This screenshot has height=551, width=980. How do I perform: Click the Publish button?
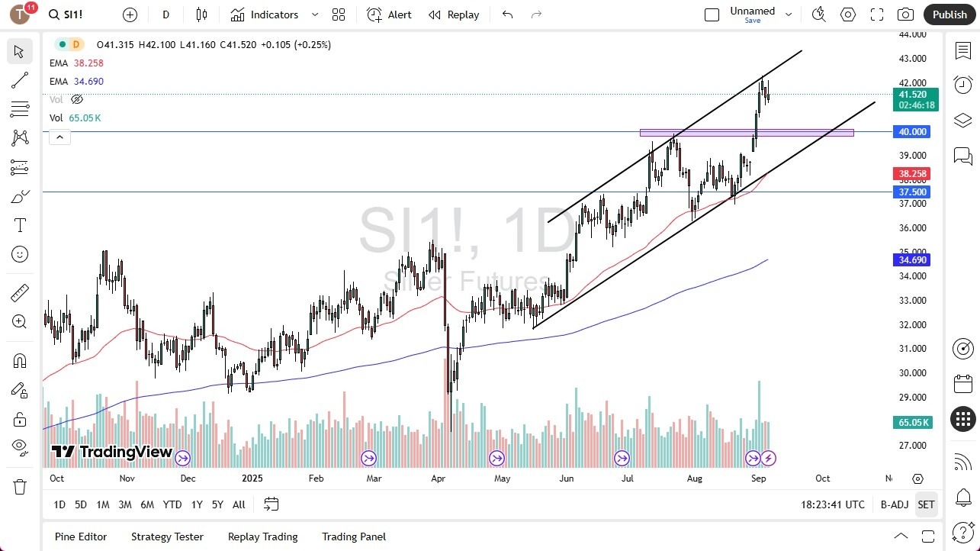[x=949, y=14]
